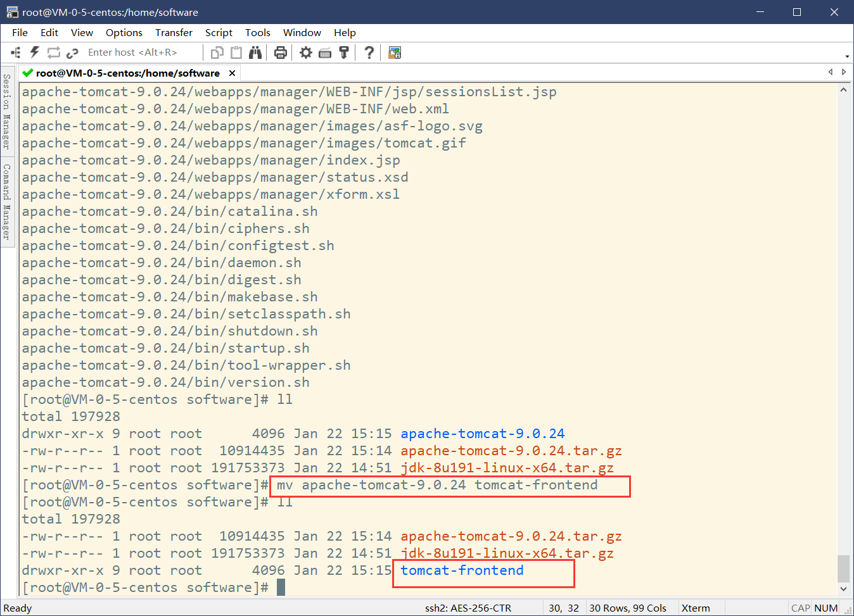Click the Help question mark icon

369,53
